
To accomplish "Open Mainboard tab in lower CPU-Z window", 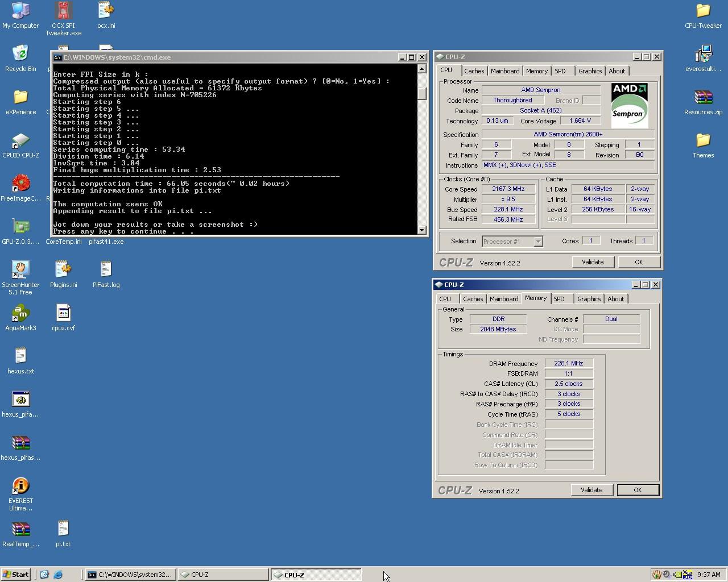I will point(504,299).
